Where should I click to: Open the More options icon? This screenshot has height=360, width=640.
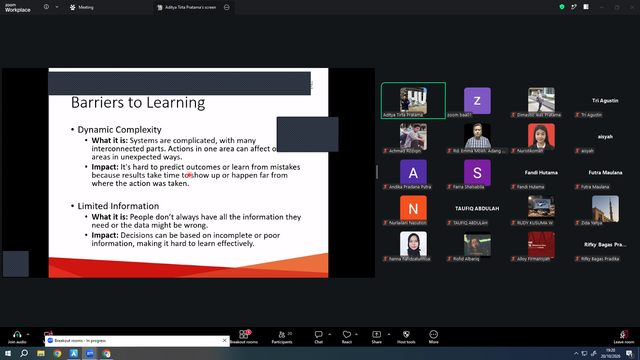tap(433, 337)
